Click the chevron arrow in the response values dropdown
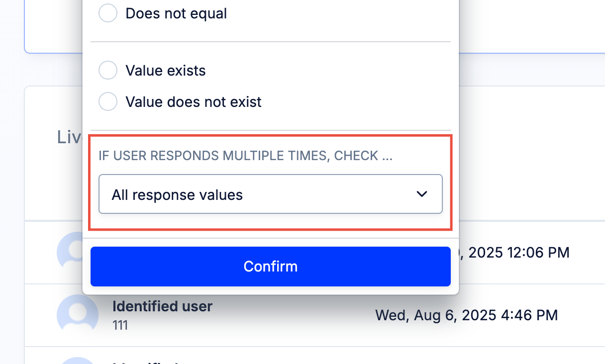 pos(422,194)
